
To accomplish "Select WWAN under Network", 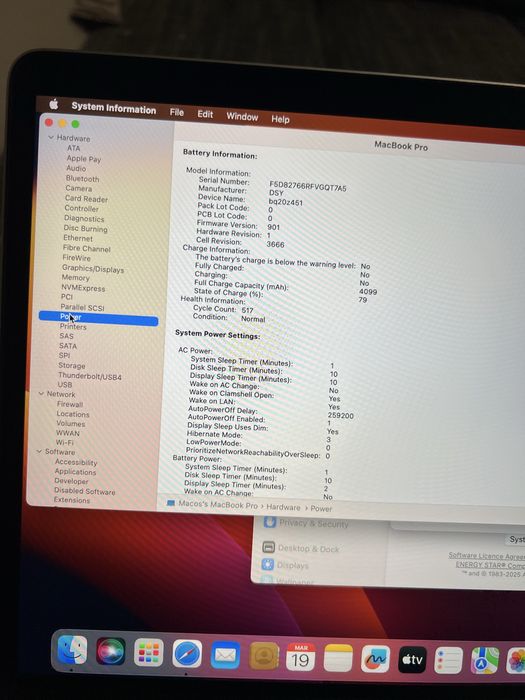I will tap(67, 433).
